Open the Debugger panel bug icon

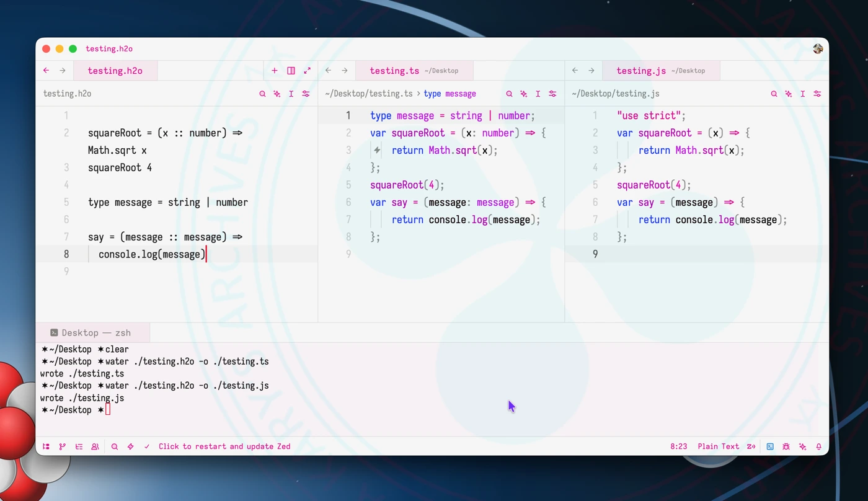tap(786, 446)
